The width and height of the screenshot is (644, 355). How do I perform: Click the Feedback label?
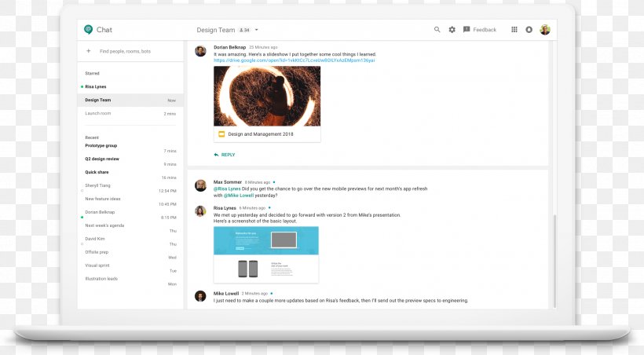pyautogui.click(x=485, y=30)
